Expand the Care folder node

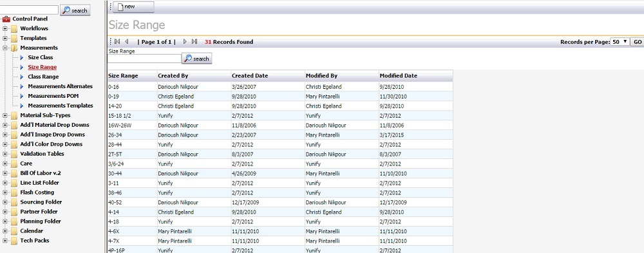click(x=5, y=164)
